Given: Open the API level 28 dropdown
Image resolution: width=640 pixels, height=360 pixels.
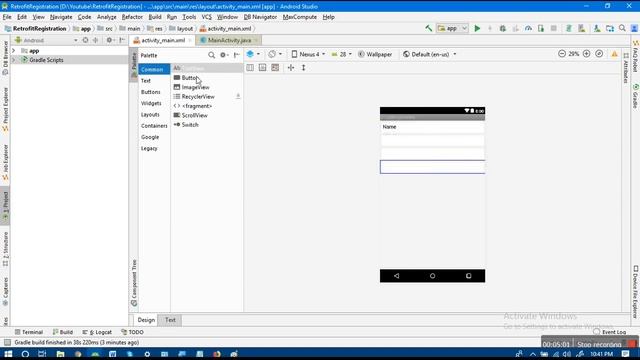Looking at the screenshot, I should (x=341, y=54).
